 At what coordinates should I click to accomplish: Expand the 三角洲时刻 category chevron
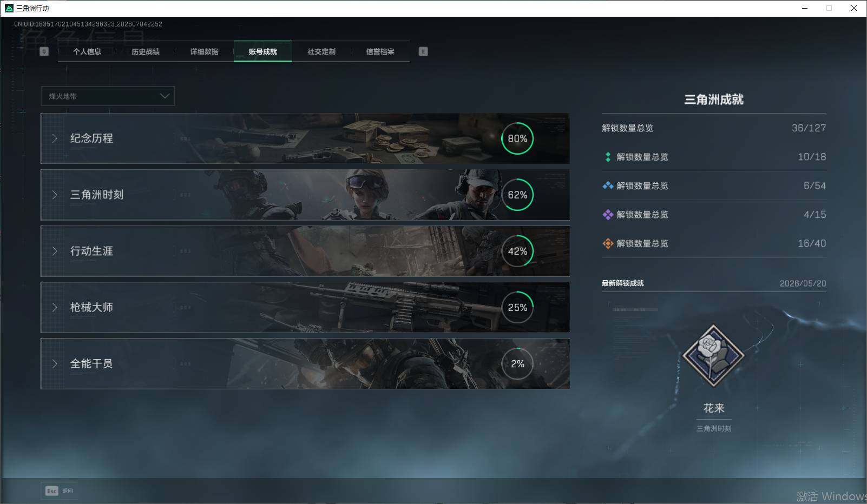click(x=55, y=195)
